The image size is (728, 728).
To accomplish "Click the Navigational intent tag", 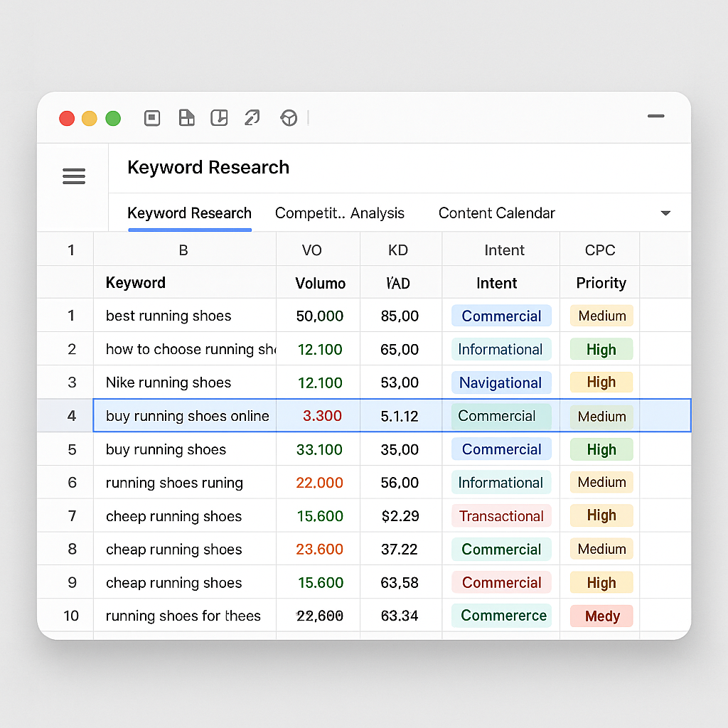I will click(501, 382).
